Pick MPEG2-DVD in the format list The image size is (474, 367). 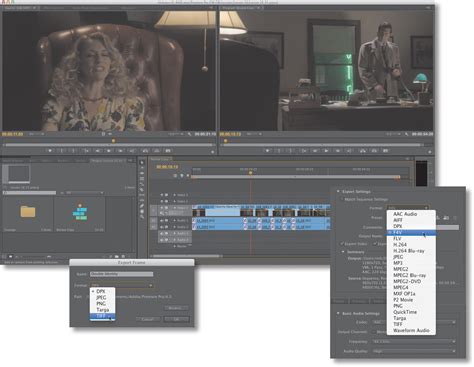coord(411,281)
